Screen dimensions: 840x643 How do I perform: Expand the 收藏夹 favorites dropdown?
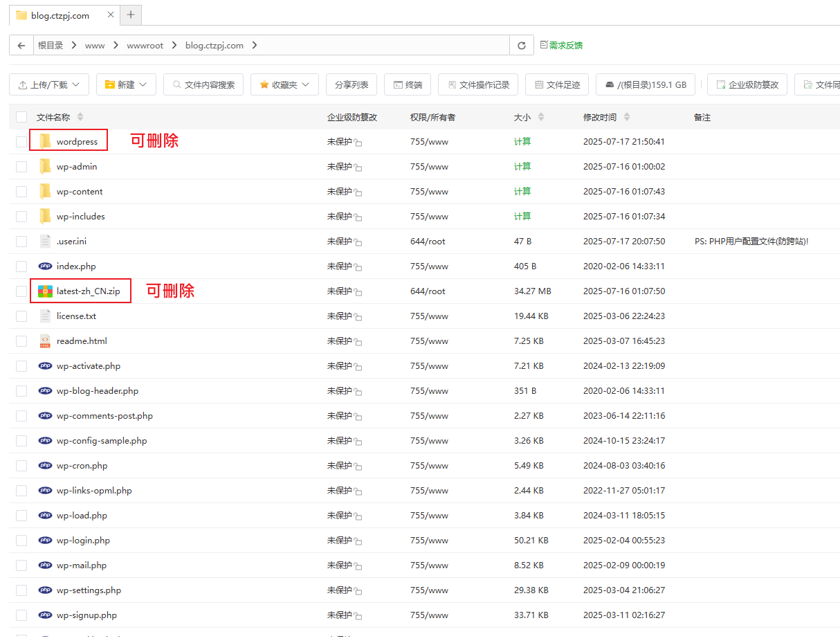point(284,84)
